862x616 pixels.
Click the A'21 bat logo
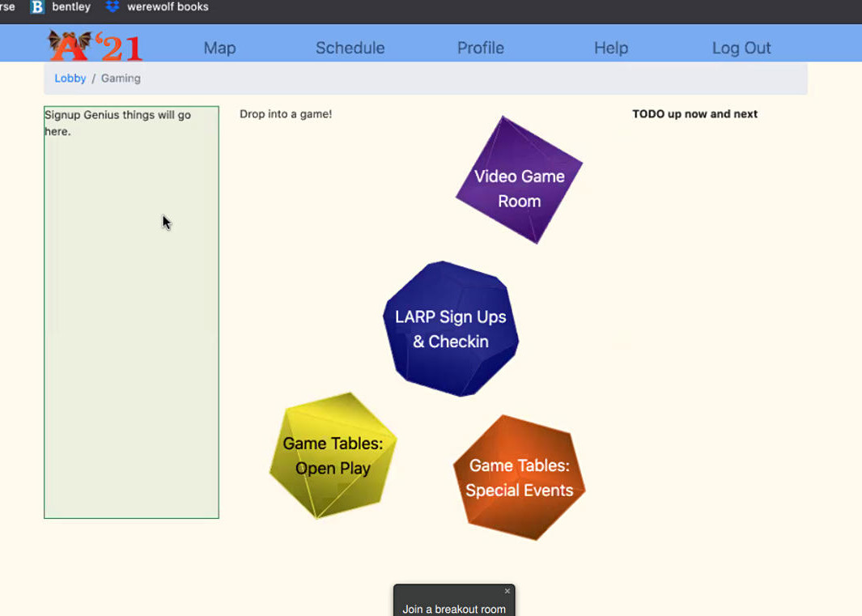click(x=95, y=46)
